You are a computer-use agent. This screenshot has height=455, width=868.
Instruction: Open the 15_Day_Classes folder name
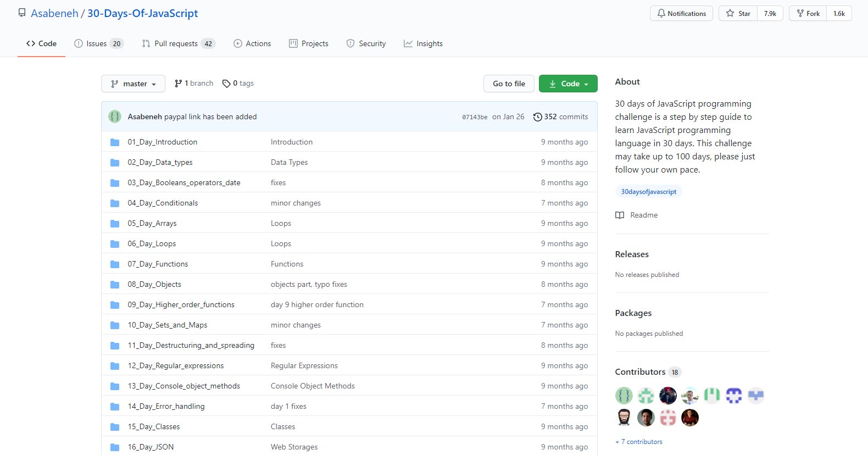click(154, 427)
